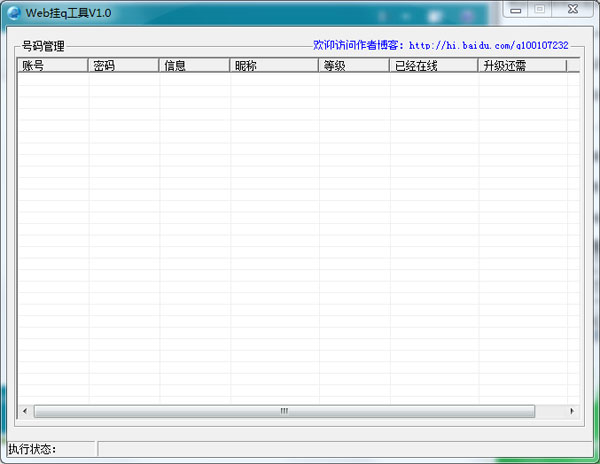Click the status bar message panel
Screen dimensions: 600x464
coord(340,449)
